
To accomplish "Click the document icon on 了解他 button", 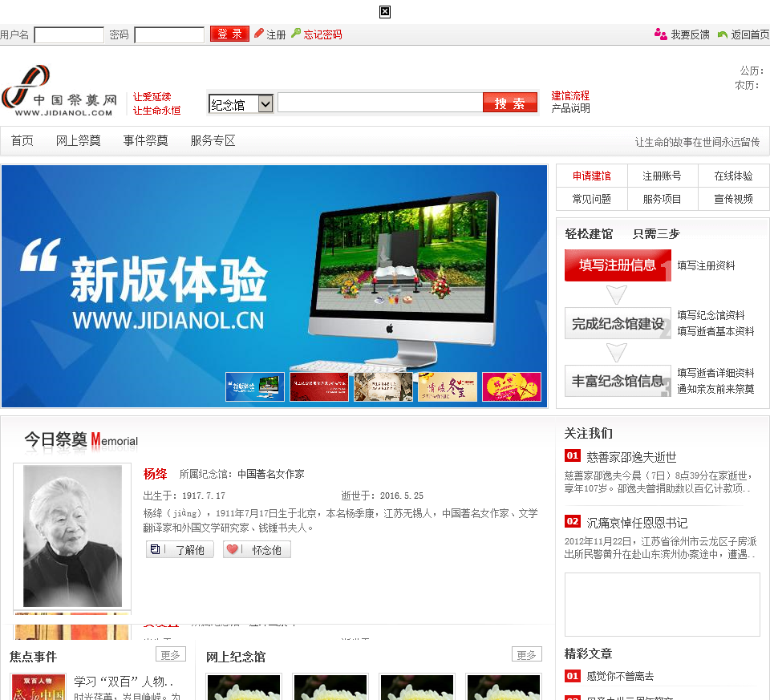I will pyautogui.click(x=155, y=549).
